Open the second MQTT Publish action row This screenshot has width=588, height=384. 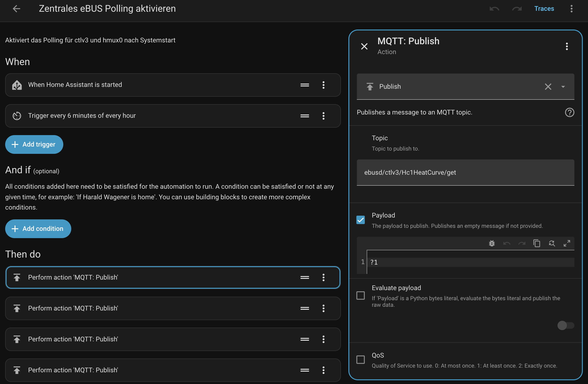point(173,308)
